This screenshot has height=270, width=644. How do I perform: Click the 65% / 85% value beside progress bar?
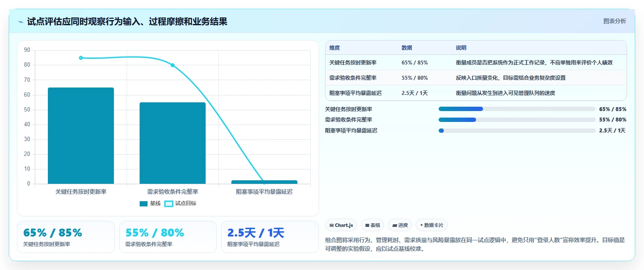(613, 109)
